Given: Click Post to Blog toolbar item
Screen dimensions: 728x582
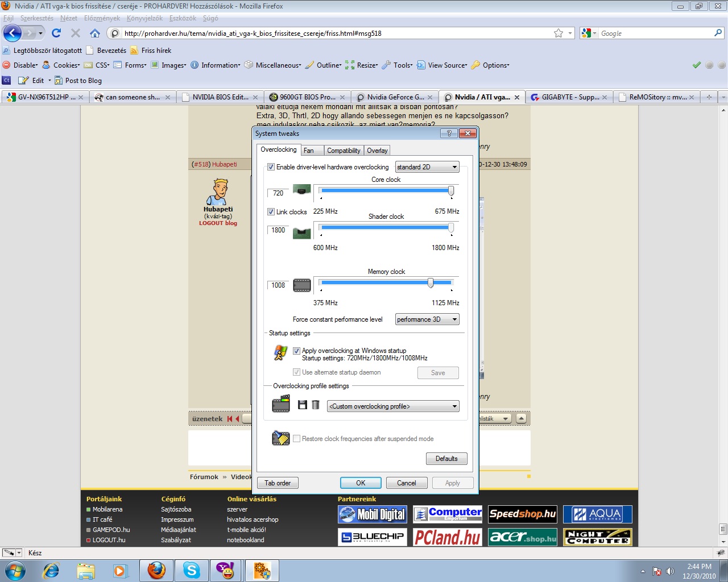Looking at the screenshot, I should pos(78,80).
